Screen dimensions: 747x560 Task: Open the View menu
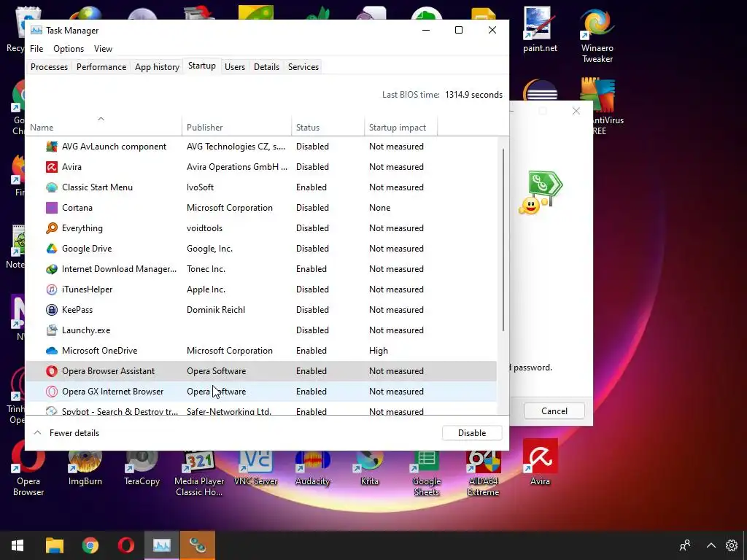103,49
